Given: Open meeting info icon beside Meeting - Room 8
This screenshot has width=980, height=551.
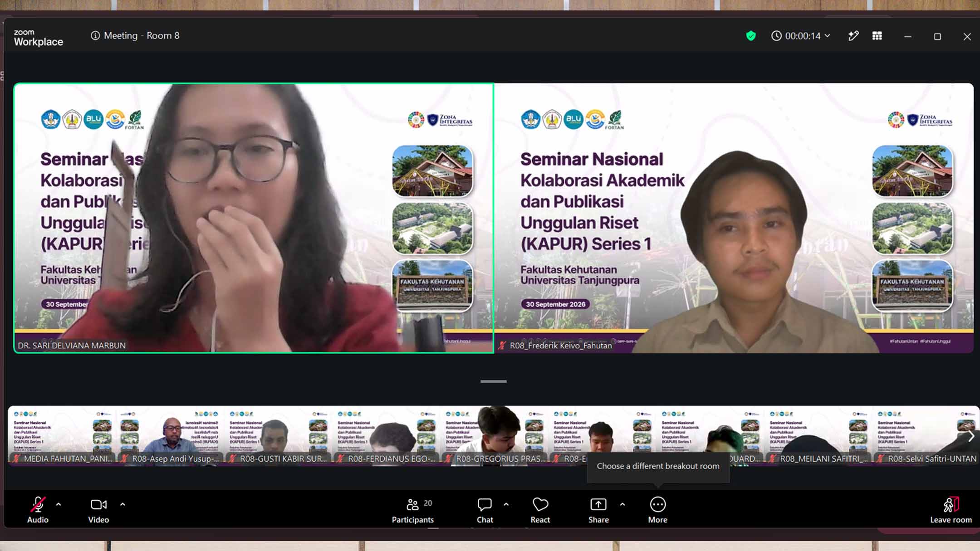Looking at the screenshot, I should tap(95, 35).
